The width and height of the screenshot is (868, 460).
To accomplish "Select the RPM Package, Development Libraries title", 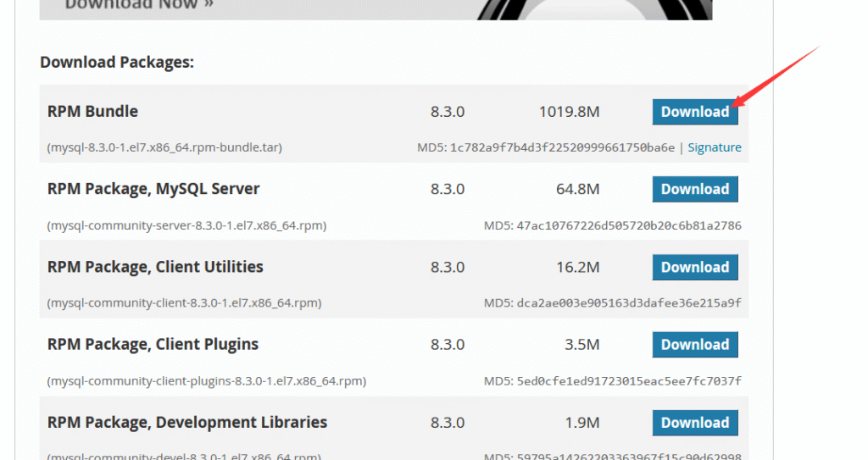I will [x=186, y=423].
